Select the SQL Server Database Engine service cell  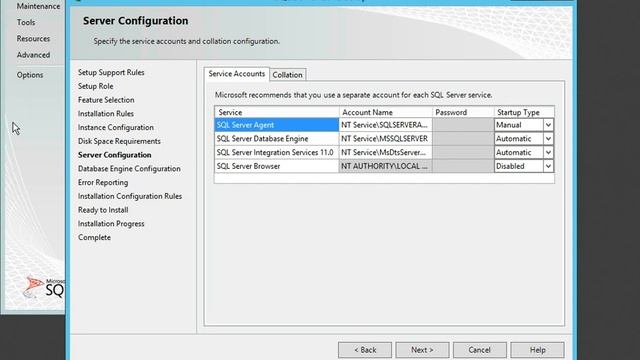[x=276, y=139]
